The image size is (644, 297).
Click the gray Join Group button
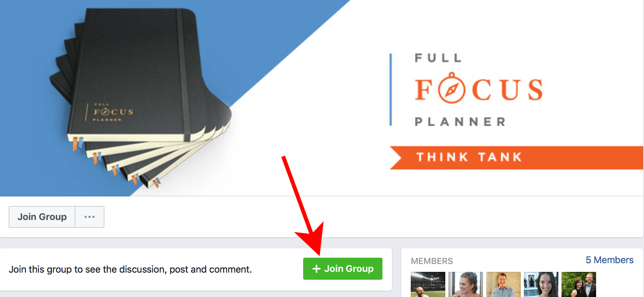pyautogui.click(x=42, y=217)
